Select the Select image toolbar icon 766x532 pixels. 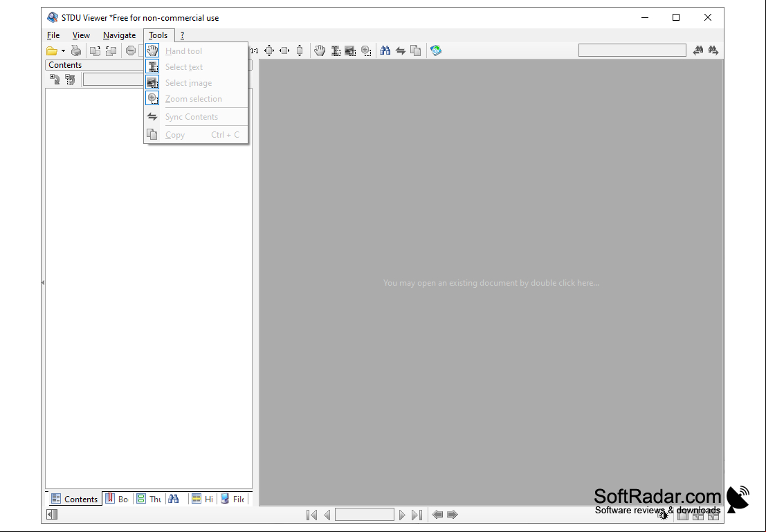[350, 51]
